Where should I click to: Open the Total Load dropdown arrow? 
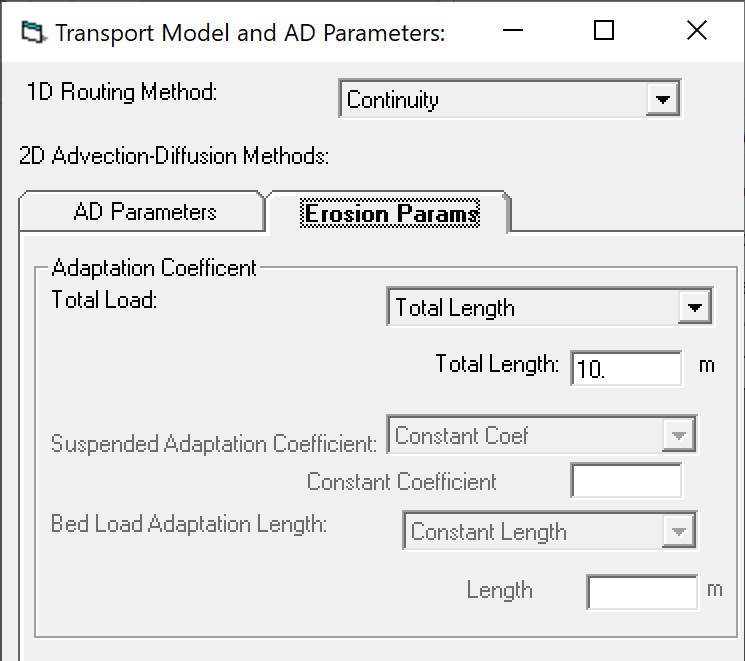[x=693, y=308]
